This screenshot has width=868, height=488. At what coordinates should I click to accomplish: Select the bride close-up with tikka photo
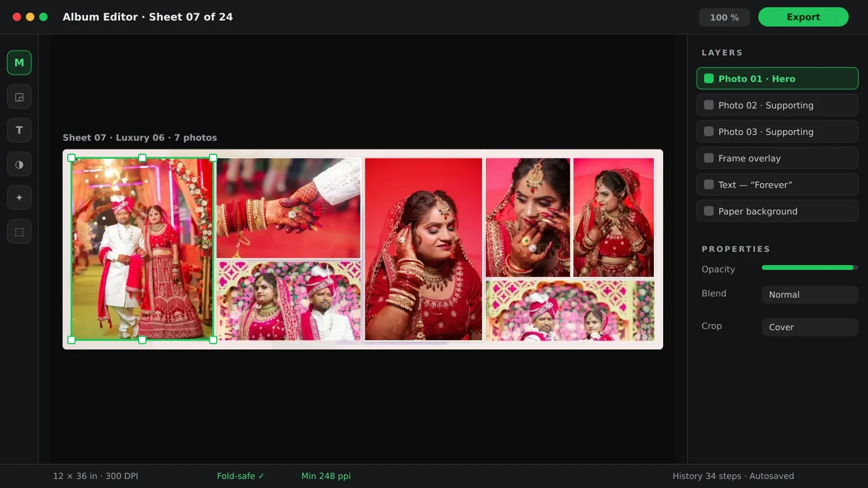(528, 217)
